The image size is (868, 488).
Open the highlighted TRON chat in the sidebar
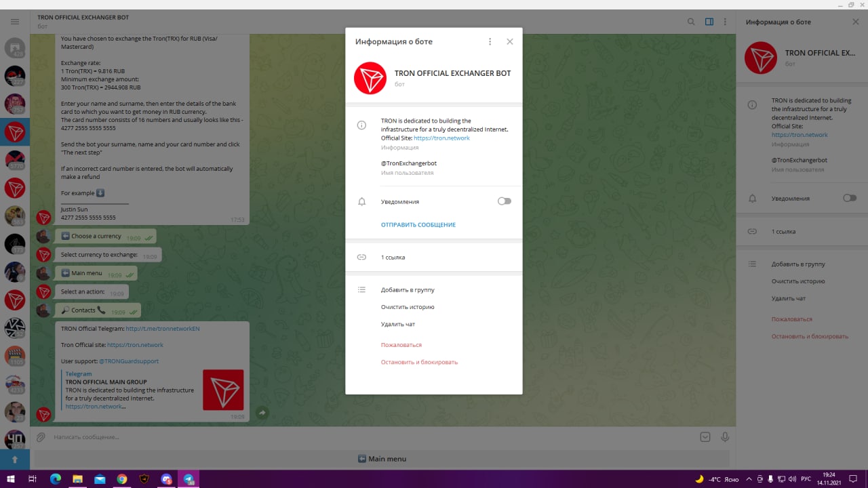pos(15,133)
